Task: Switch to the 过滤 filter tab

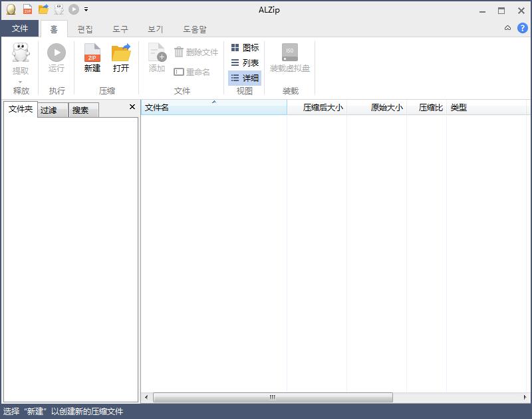Action: coord(53,110)
